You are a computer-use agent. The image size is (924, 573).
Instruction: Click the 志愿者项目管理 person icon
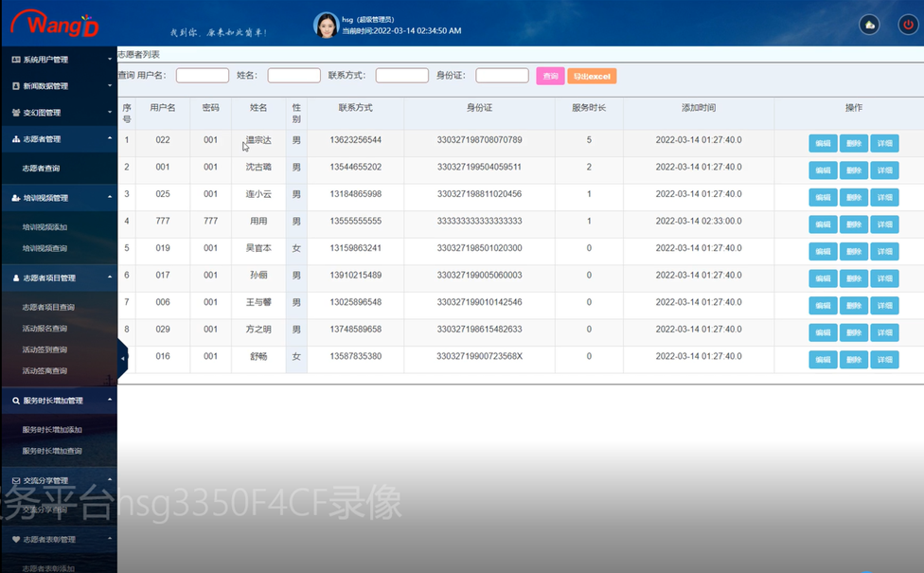tap(16, 278)
